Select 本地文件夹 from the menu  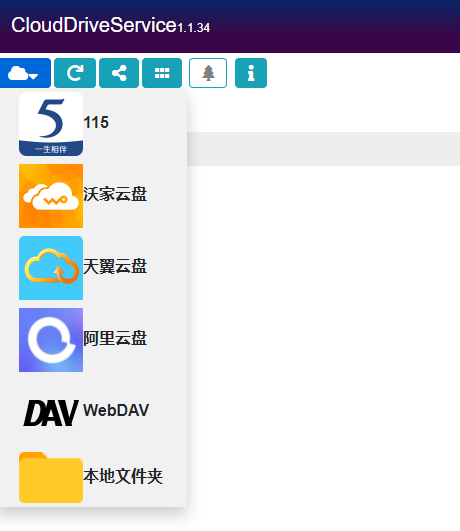123,476
